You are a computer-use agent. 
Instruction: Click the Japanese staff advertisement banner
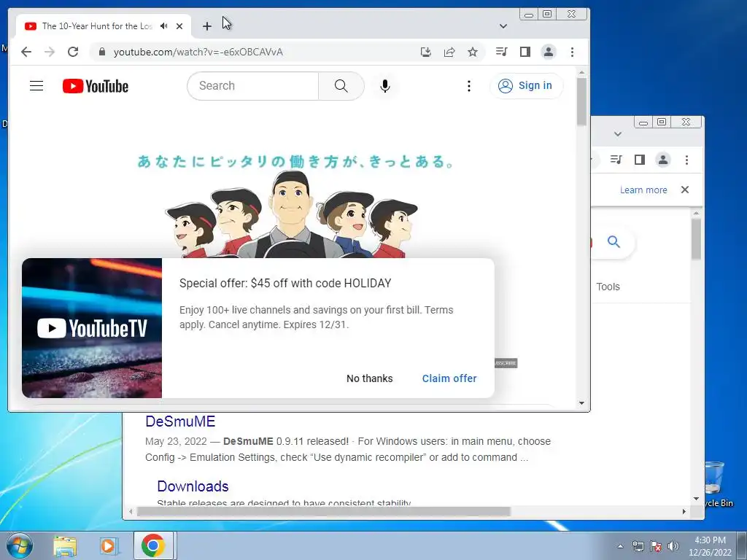294,205
